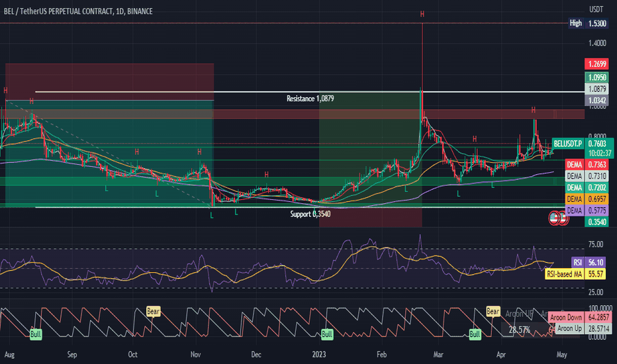
Task: Click the Feb label on time axis
Action: [x=381, y=355]
